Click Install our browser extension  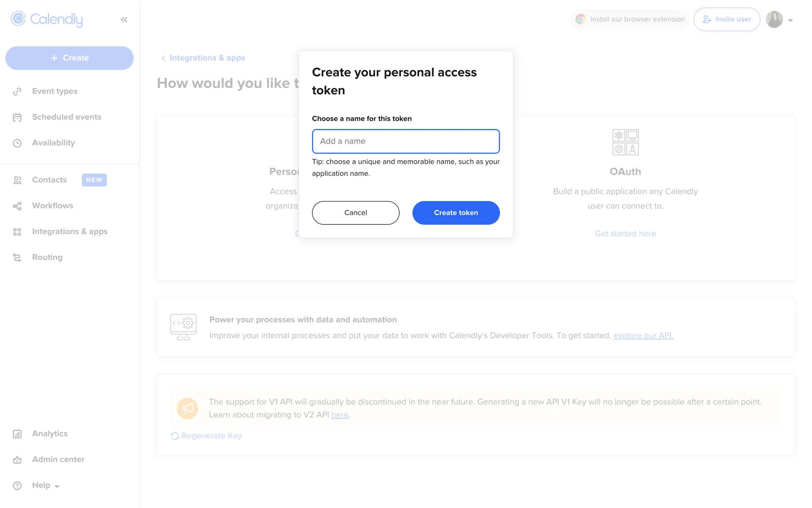(x=630, y=19)
